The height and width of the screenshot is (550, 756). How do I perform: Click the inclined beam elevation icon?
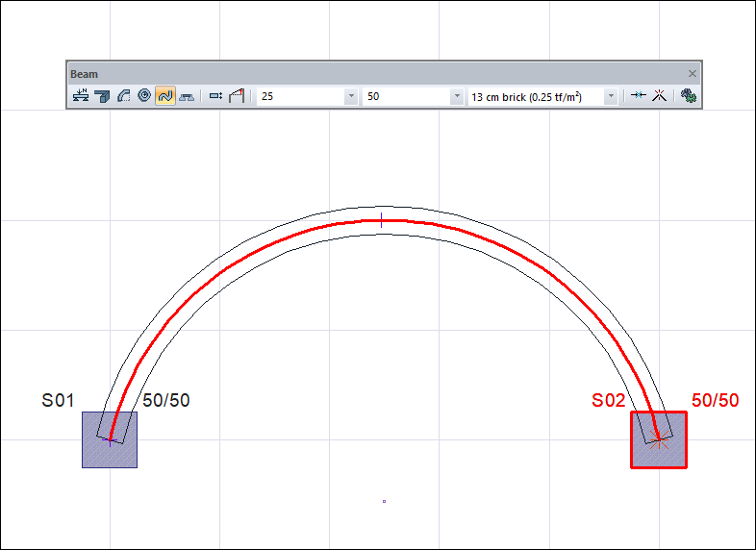(x=237, y=96)
